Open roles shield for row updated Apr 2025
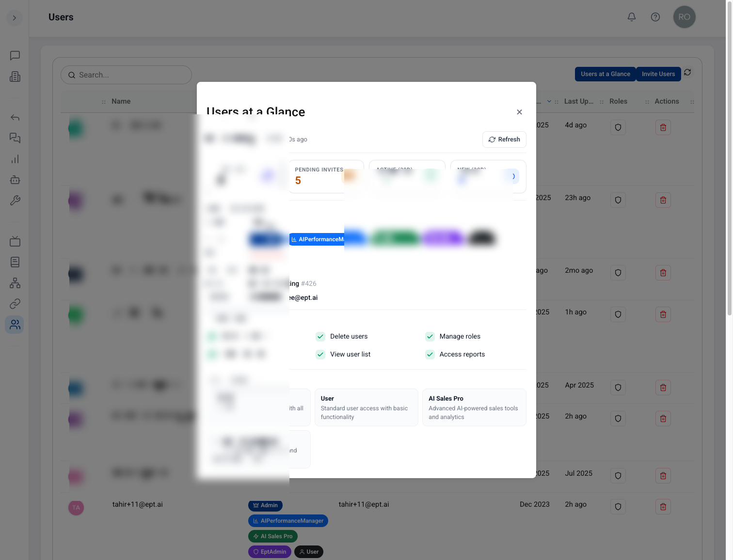Viewport: 733px width, 560px height. click(618, 388)
